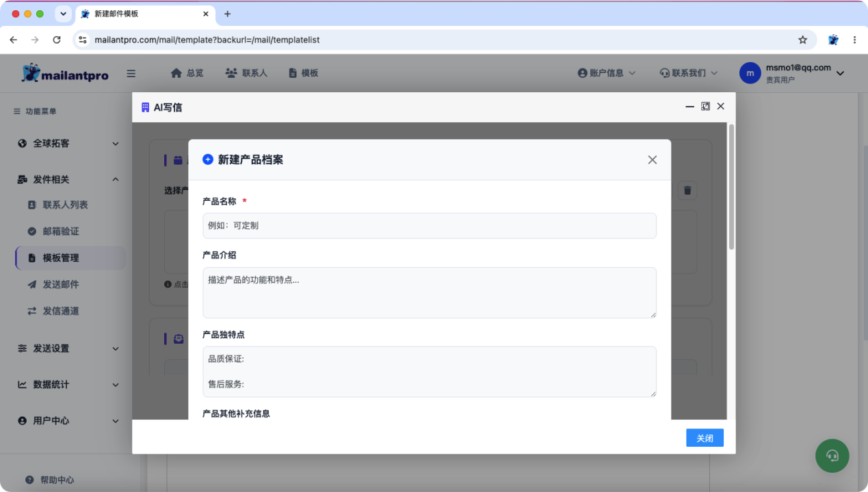
Task: Click the 产品独特点 text area
Action: (x=430, y=372)
